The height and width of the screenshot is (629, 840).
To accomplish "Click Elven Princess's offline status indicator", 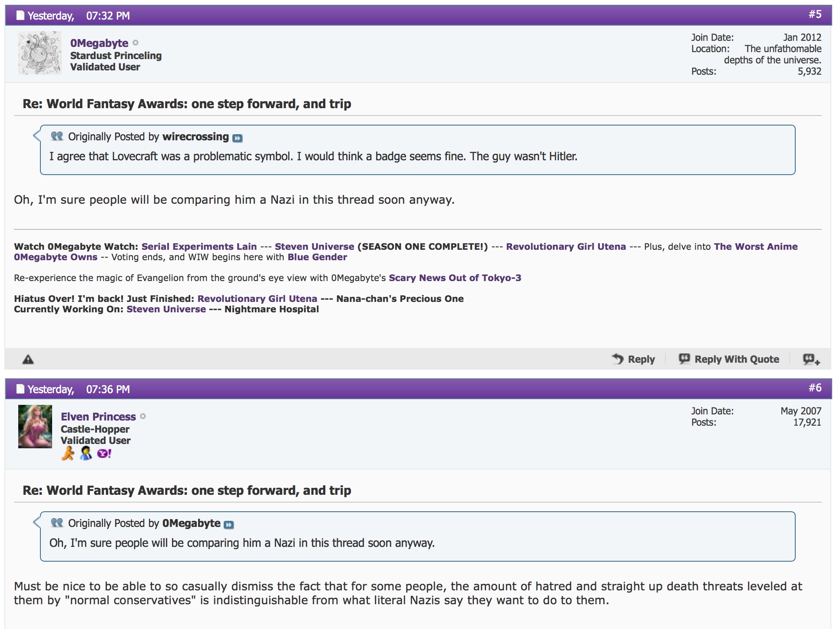I will tap(143, 416).
